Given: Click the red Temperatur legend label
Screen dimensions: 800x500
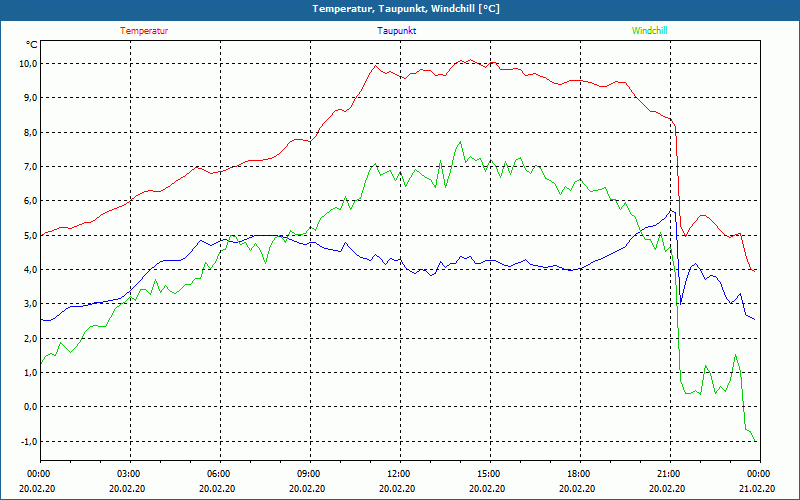Looking at the screenshot, I should pos(144,31).
